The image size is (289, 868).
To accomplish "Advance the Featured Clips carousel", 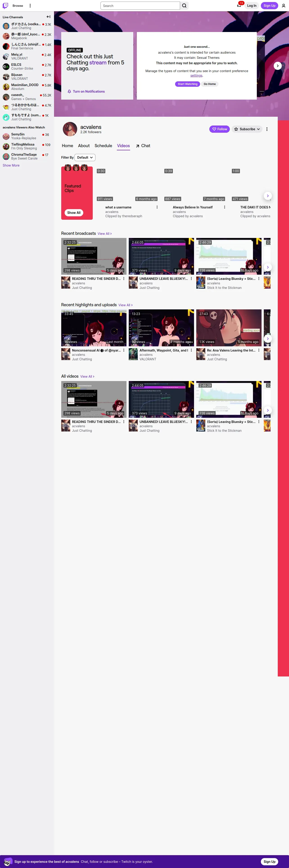I will click(267, 196).
